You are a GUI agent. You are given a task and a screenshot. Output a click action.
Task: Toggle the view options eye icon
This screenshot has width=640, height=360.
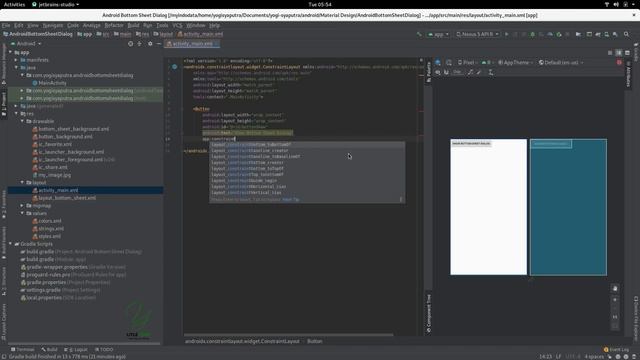click(438, 72)
